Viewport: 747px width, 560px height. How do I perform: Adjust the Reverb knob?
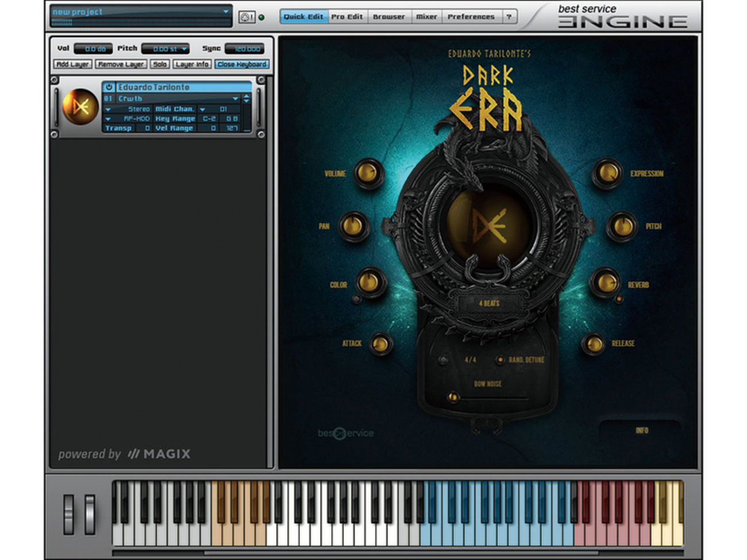pos(606,282)
